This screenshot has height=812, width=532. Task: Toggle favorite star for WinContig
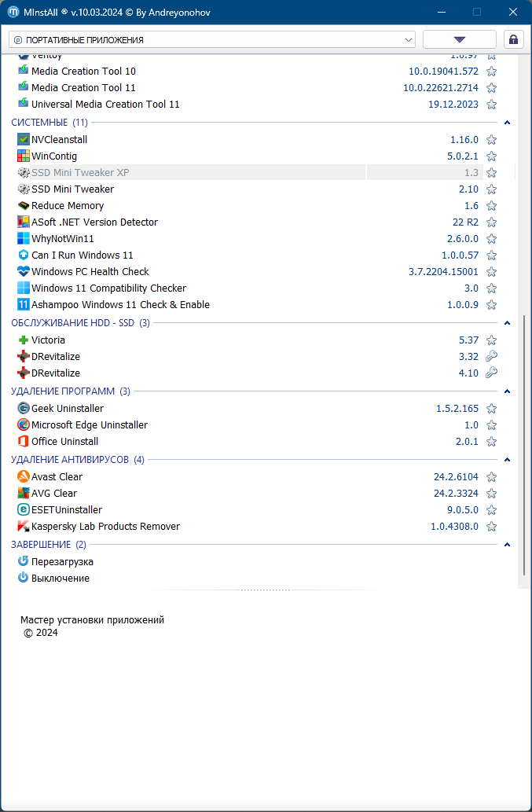click(x=492, y=156)
